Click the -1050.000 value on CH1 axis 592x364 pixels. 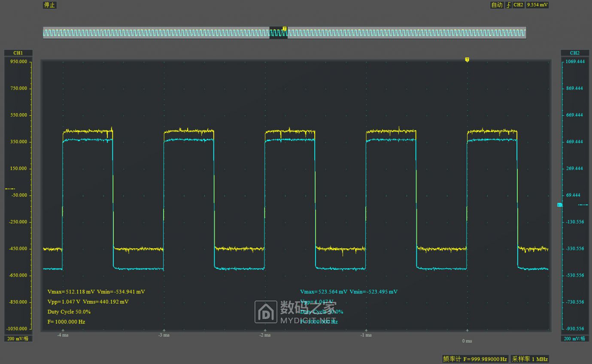tap(17, 328)
